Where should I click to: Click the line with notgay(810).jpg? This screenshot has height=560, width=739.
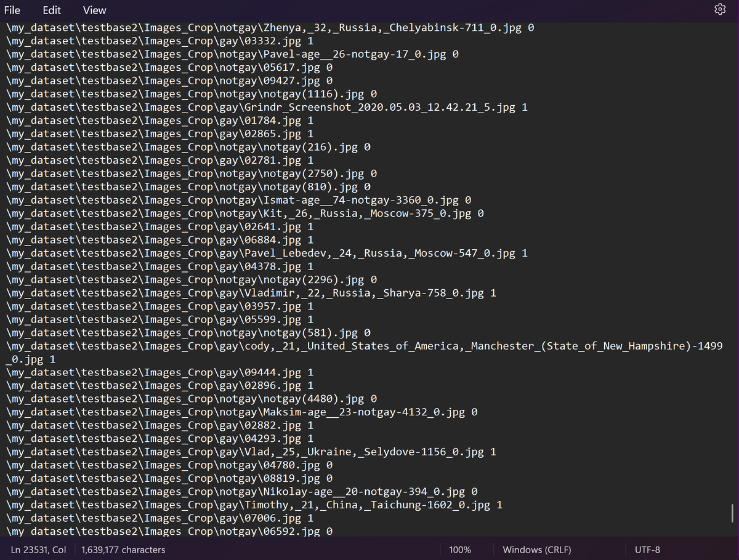coord(188,187)
